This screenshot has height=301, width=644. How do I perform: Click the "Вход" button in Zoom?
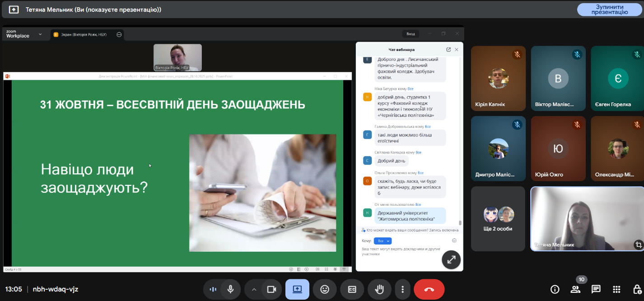click(x=411, y=34)
